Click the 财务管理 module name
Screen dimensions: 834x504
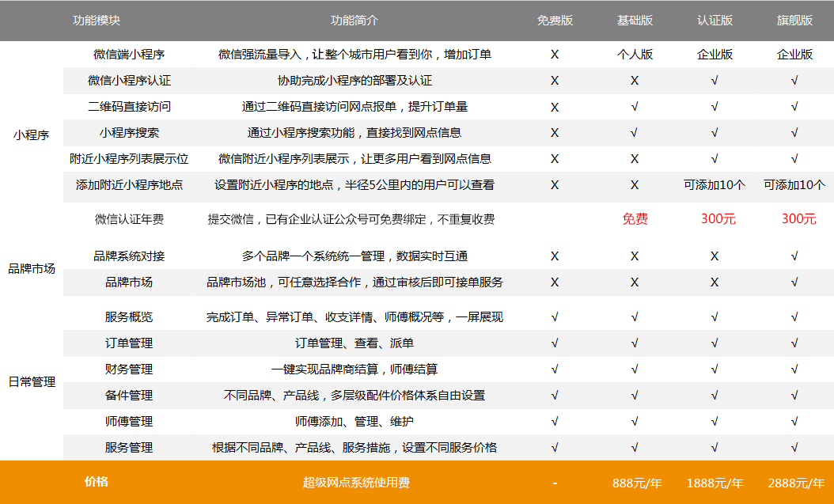coord(129,369)
